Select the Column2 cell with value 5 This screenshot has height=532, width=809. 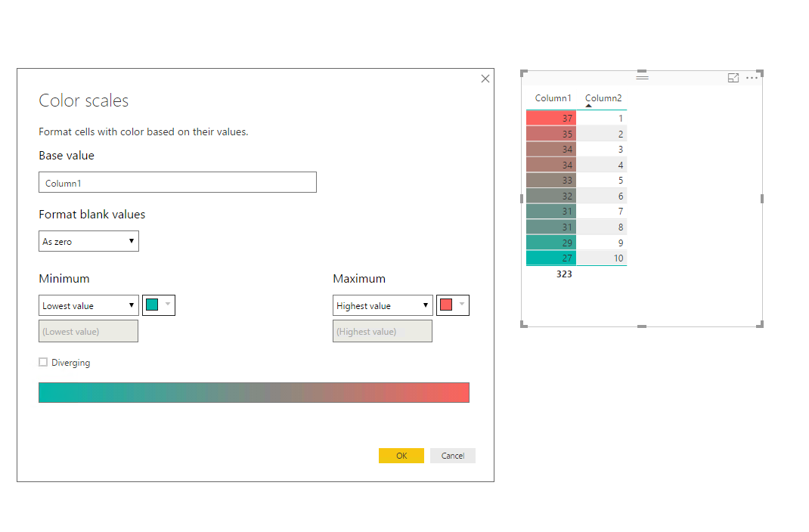click(x=602, y=180)
